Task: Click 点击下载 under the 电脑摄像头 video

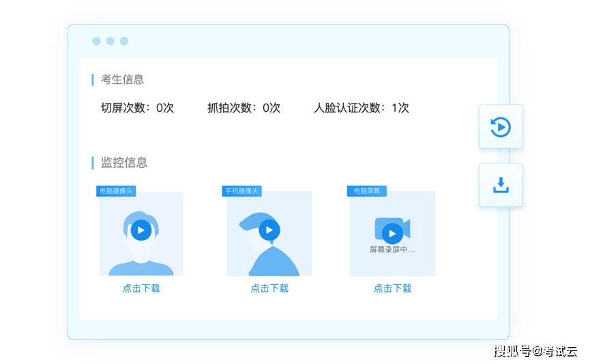Action: [141, 288]
